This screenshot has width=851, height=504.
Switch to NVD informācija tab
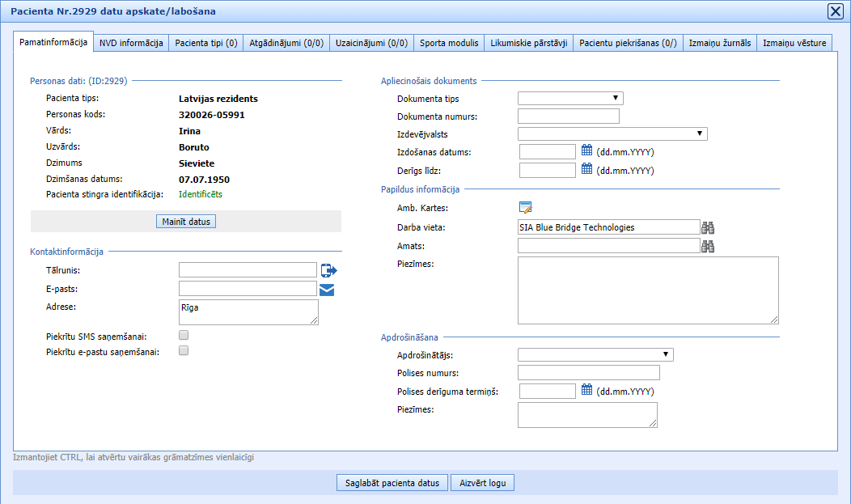132,43
